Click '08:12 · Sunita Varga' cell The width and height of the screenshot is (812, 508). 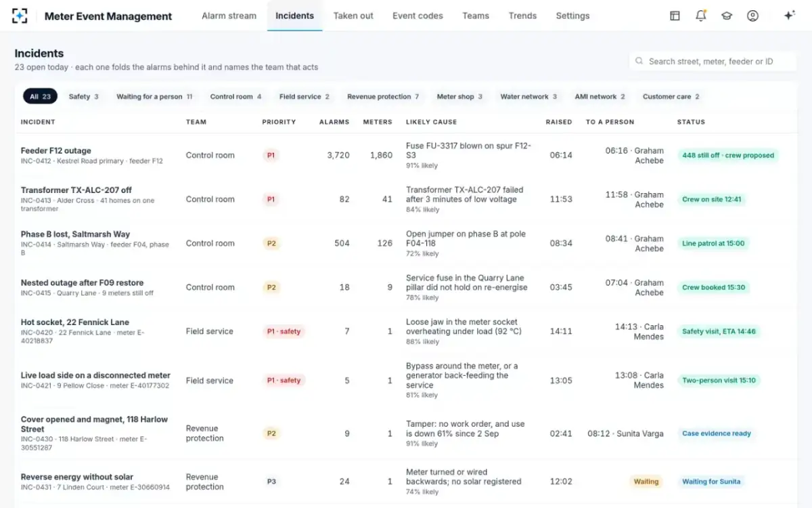[x=625, y=433]
